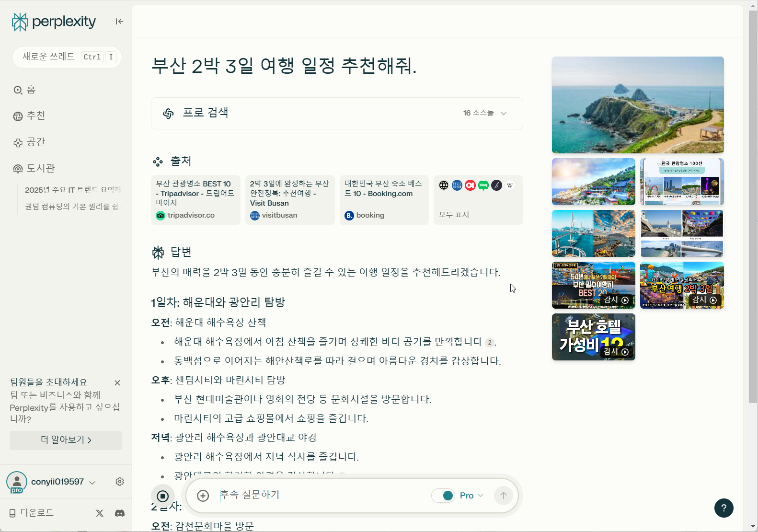Stop generating with the stop button
758x532 pixels.
163,496
